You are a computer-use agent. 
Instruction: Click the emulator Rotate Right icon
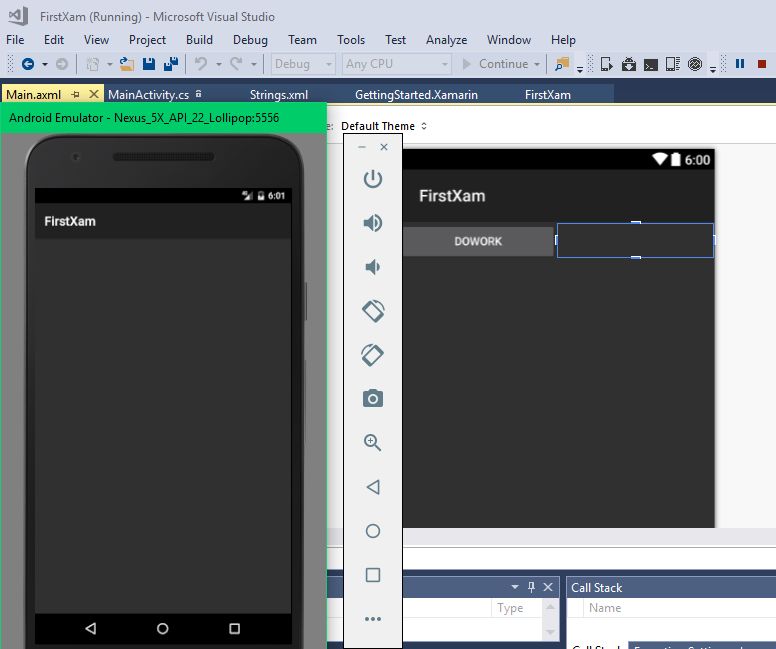coord(373,354)
